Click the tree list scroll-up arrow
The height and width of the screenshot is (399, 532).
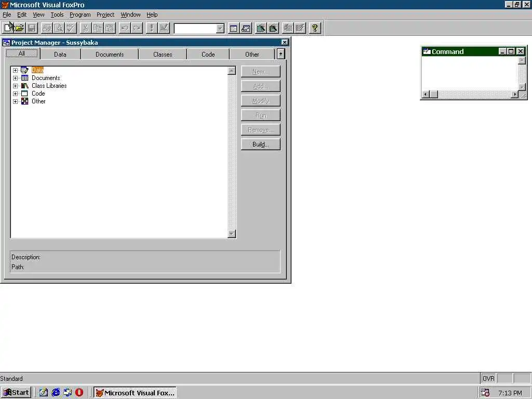[x=232, y=71]
